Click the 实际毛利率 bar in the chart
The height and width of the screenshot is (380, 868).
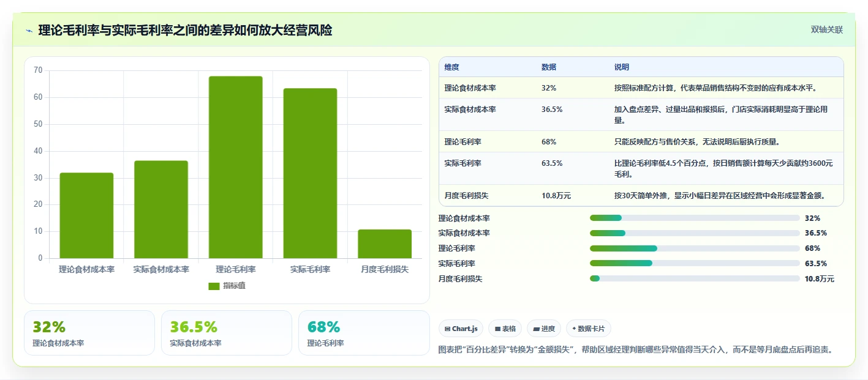point(310,173)
